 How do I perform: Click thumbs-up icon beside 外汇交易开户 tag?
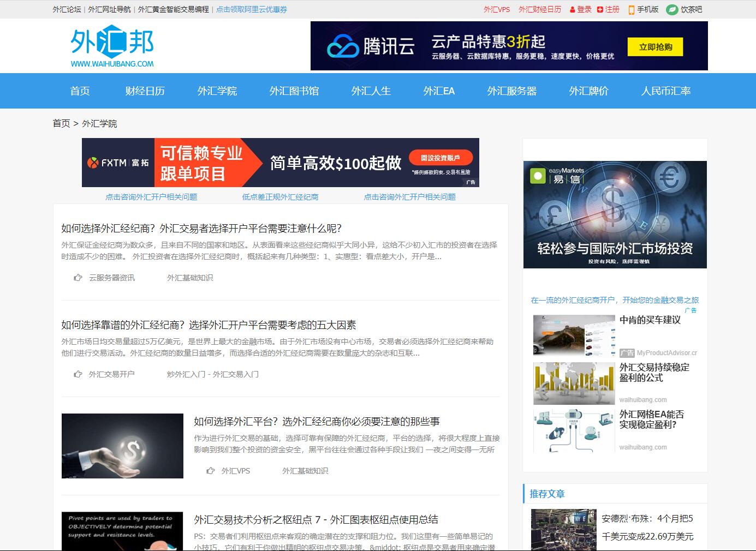point(78,374)
